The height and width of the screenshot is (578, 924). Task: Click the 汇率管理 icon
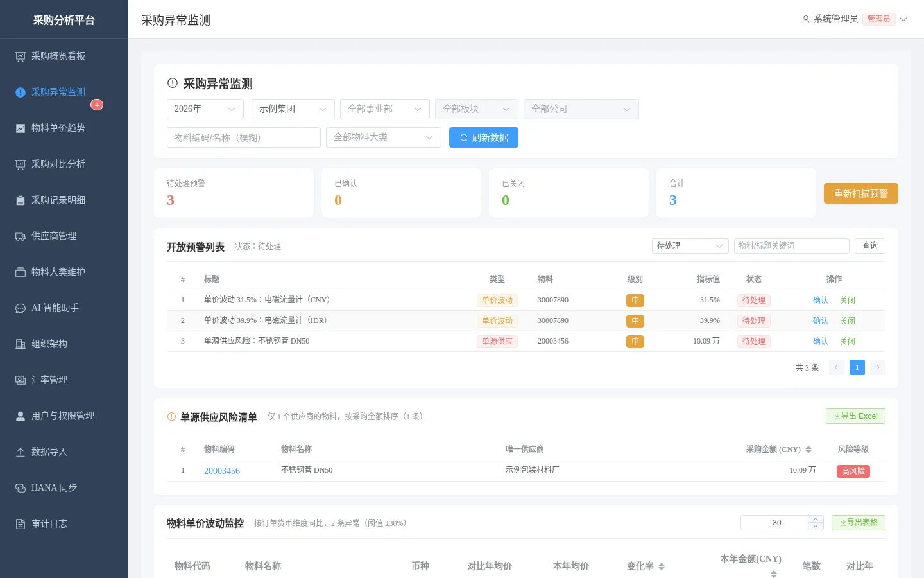tap(21, 380)
